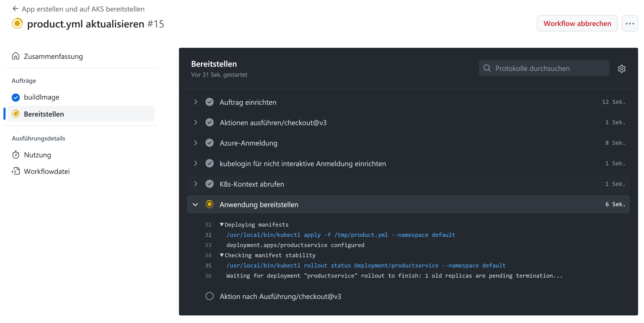Select Workflowdatei in the sidebar

[47, 171]
